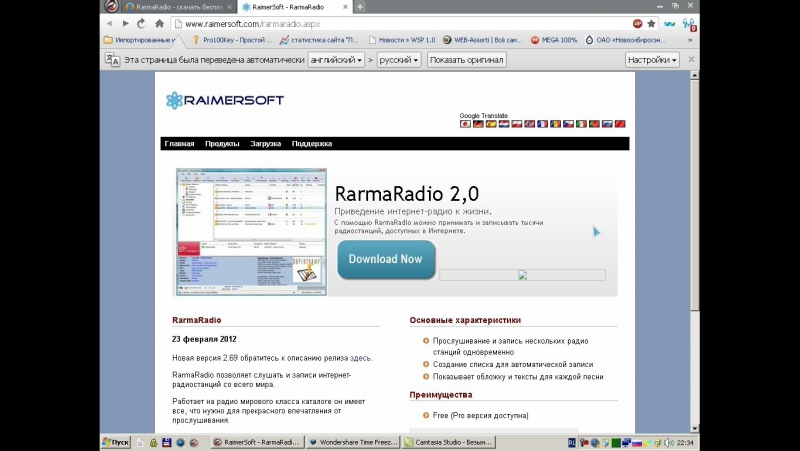Open the "Продукты" menu item
The image size is (800, 451).
tap(222, 144)
